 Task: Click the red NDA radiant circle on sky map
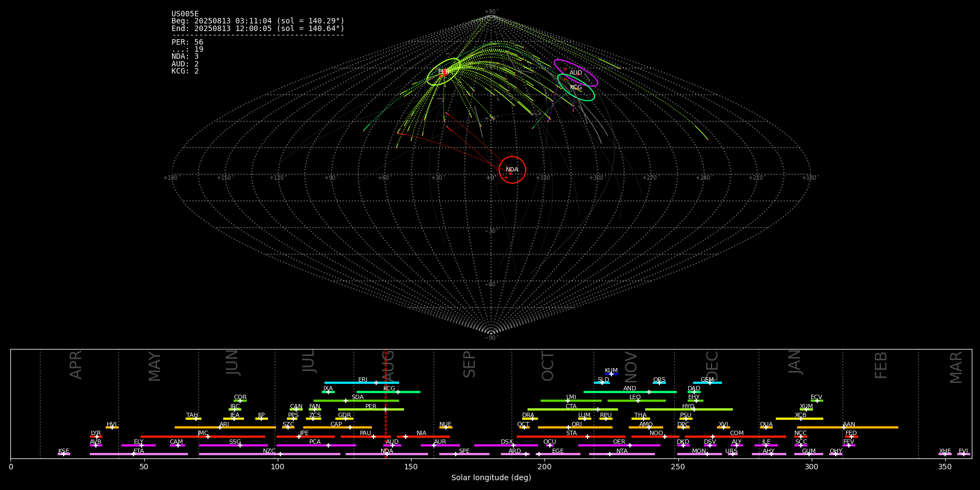pyautogui.click(x=512, y=170)
